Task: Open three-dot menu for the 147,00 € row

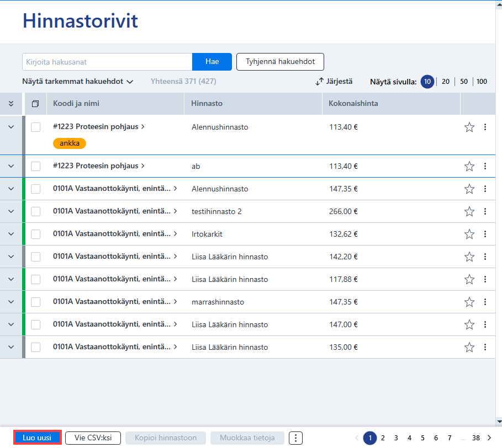Action: pyautogui.click(x=485, y=324)
